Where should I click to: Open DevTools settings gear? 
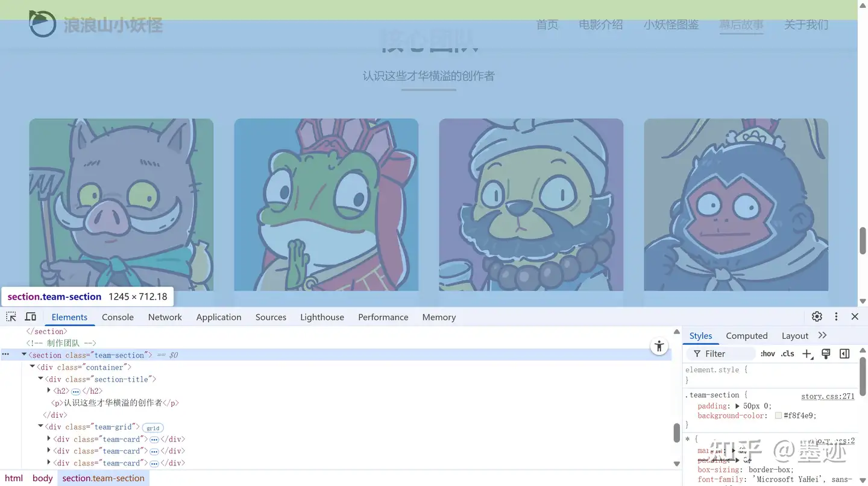point(817,317)
